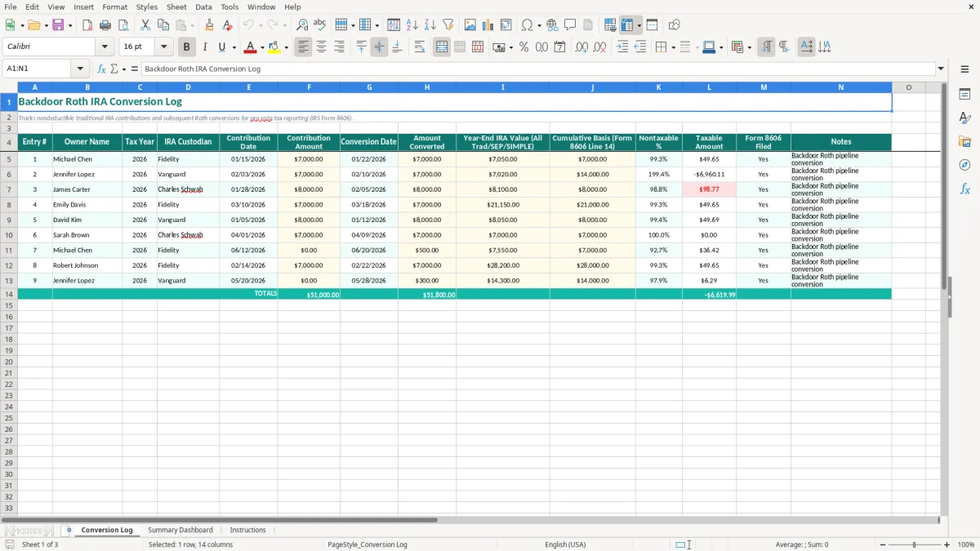Open the background color dropdown arrow

tap(286, 47)
